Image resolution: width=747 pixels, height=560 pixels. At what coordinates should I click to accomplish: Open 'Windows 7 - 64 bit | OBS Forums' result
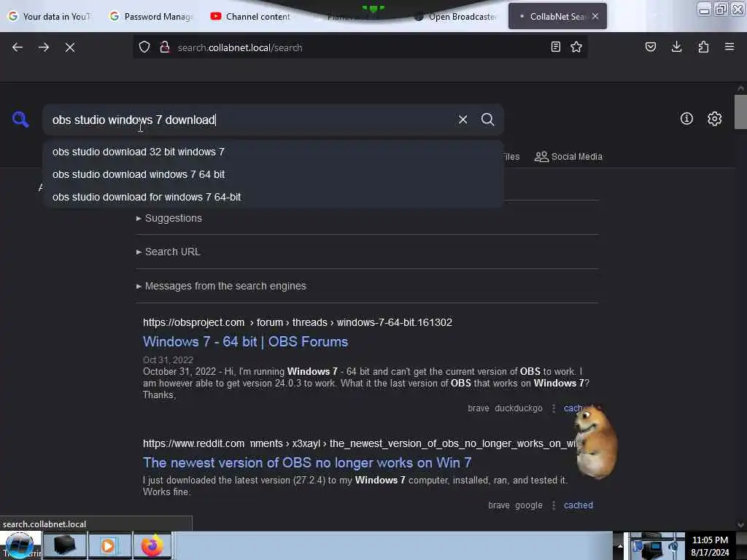point(245,342)
